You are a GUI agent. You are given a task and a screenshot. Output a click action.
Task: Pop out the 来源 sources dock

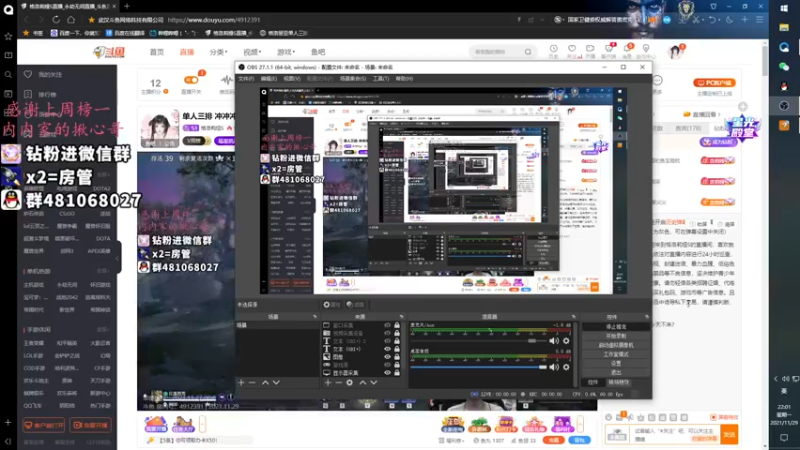point(402,317)
